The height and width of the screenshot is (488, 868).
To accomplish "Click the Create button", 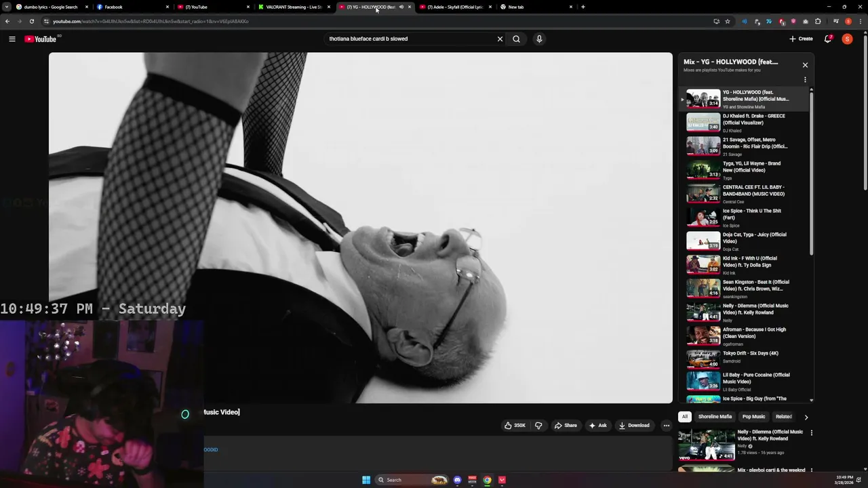I will point(801,39).
